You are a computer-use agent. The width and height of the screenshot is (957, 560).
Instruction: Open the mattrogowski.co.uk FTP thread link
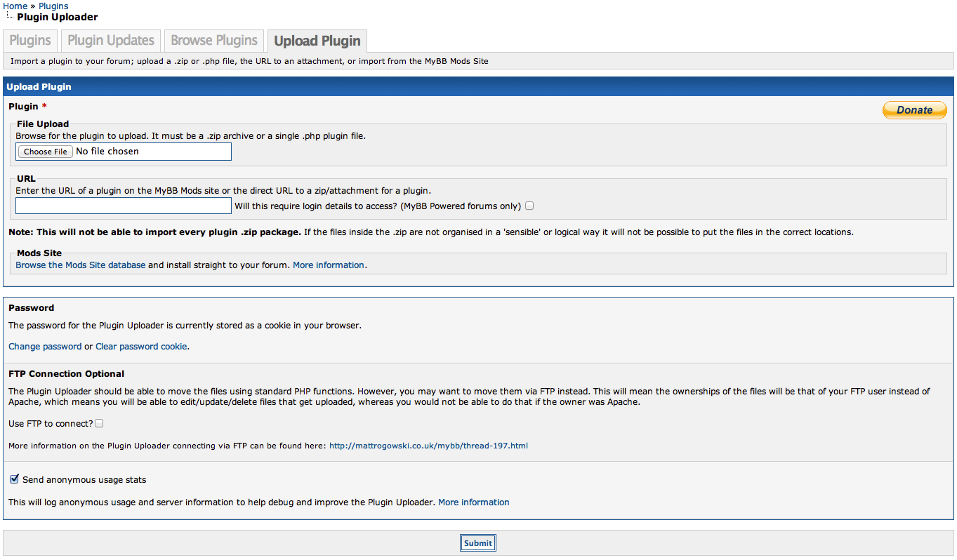428,446
